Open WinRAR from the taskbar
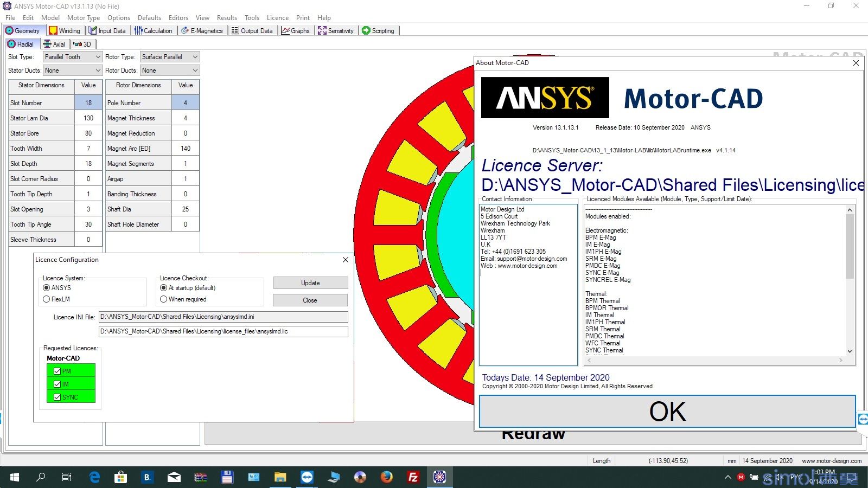Screen dimensions: 868x488 [200, 477]
